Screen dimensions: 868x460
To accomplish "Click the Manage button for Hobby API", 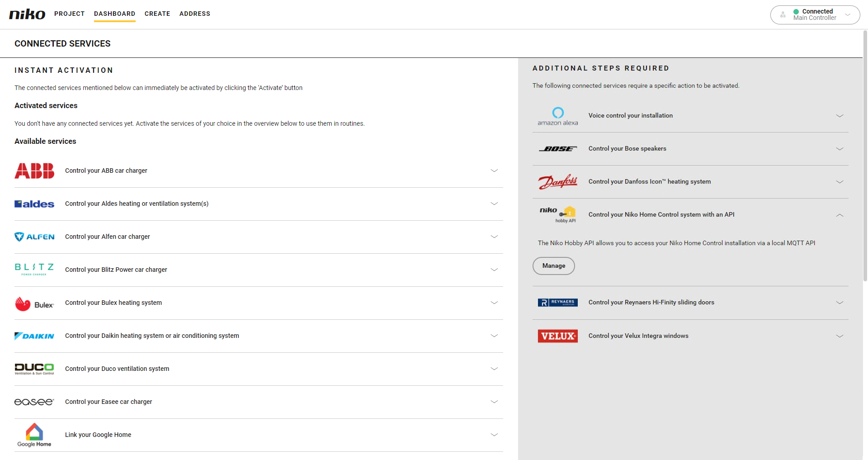I will (x=554, y=266).
